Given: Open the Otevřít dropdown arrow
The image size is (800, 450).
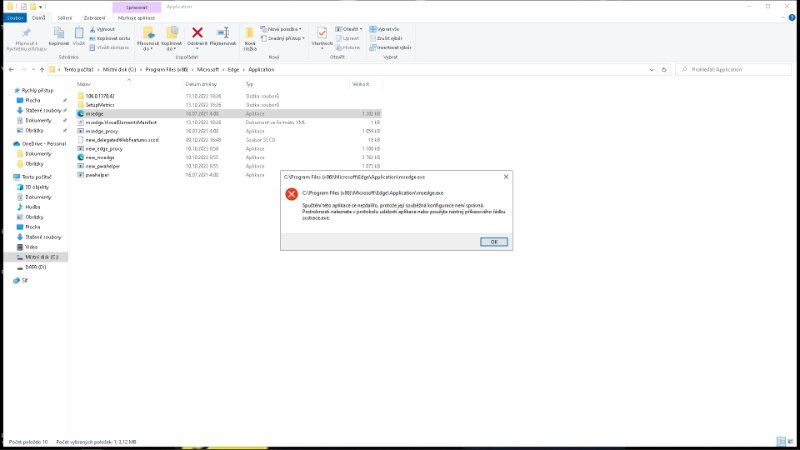Looking at the screenshot, I should (x=361, y=30).
